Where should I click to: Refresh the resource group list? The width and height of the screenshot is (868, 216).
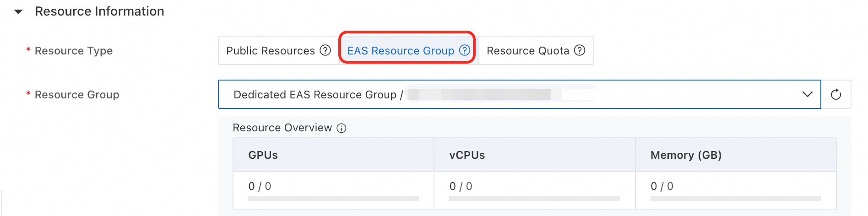click(836, 95)
